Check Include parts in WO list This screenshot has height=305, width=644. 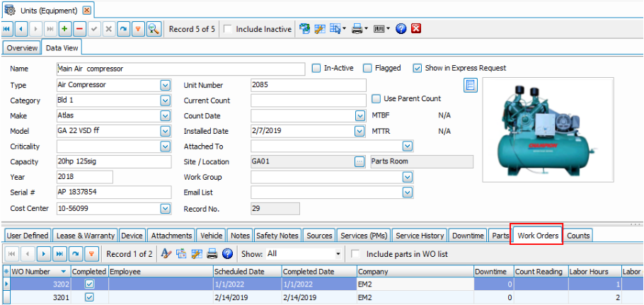[x=356, y=254]
